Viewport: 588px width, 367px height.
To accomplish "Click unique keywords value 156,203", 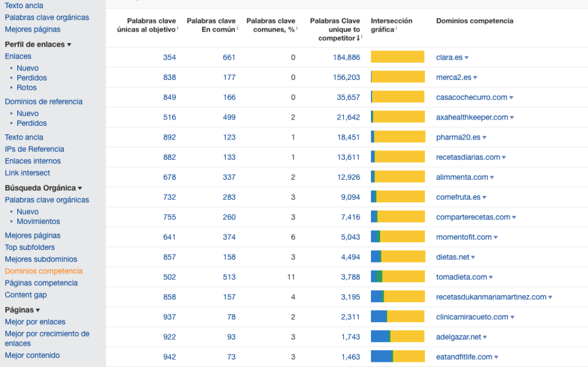I will tap(346, 78).
